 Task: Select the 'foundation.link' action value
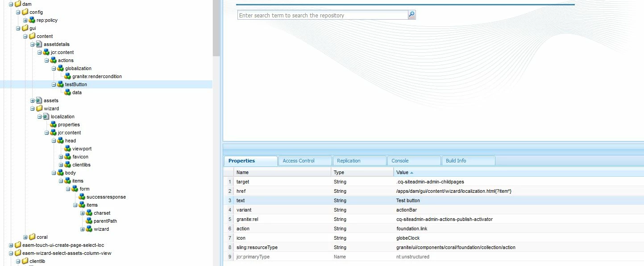tap(412, 229)
